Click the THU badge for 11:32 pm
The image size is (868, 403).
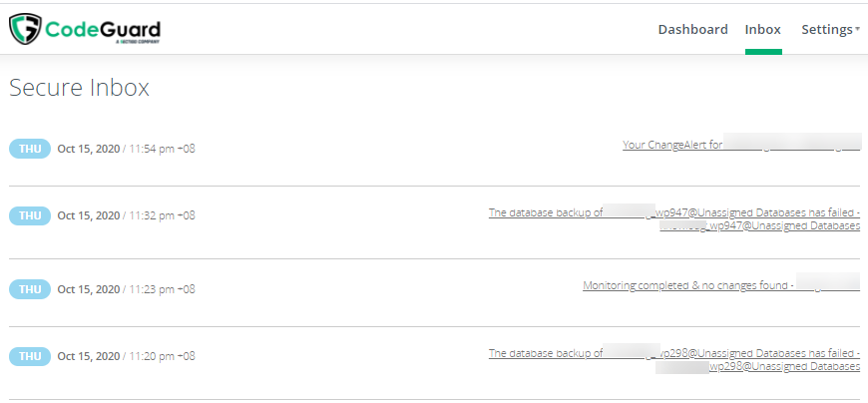(x=30, y=215)
